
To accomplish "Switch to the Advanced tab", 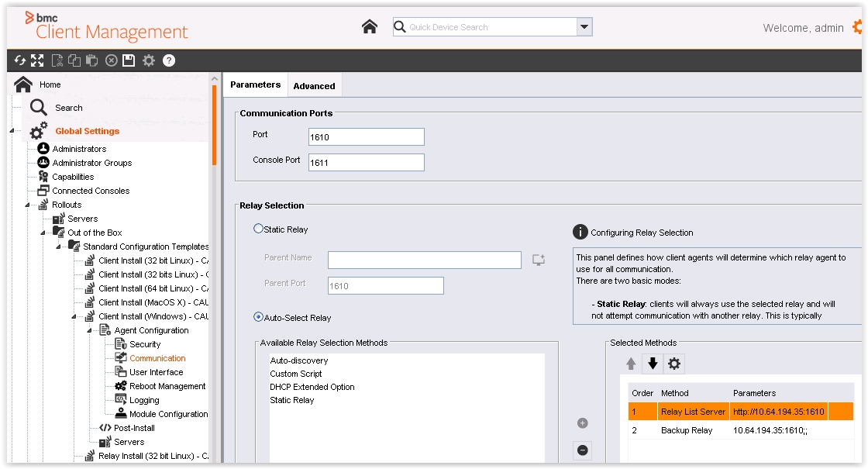I will pyautogui.click(x=314, y=86).
